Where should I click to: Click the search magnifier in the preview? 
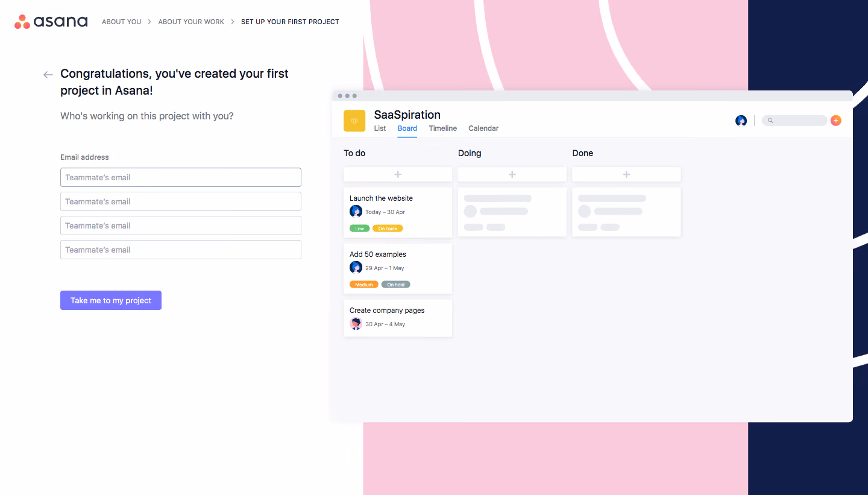(770, 121)
